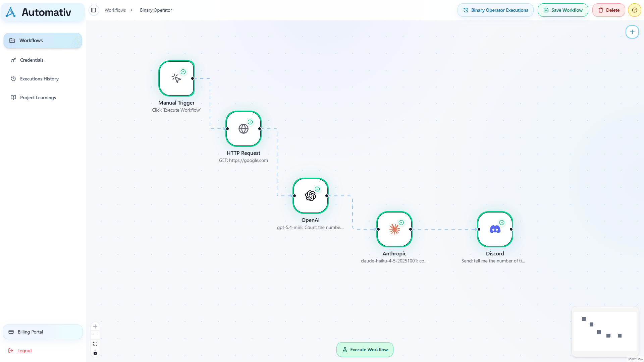The width and height of the screenshot is (644, 362).
Task: Toggle the sidebar panel icon
Action: [x=94, y=10]
